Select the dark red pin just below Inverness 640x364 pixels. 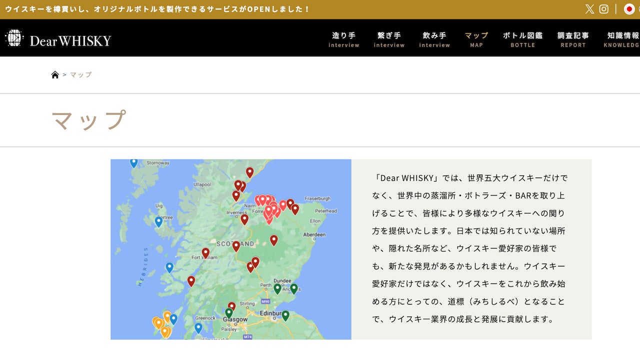244,219
